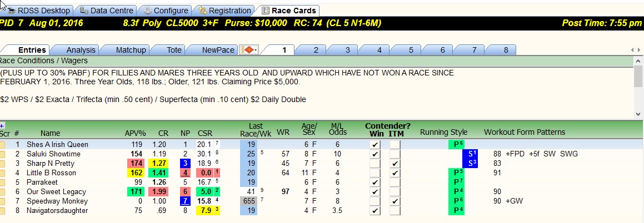
Task: Select horse name Our Sweet Legacy
Action: coord(56,192)
